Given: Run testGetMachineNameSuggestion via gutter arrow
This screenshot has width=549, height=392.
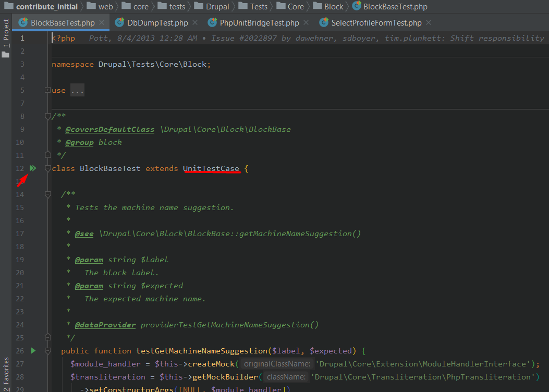Looking at the screenshot, I should click(x=33, y=351).
